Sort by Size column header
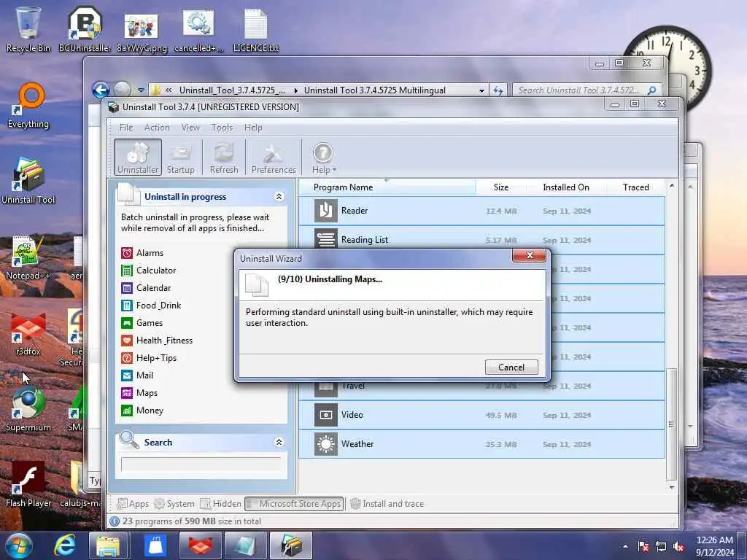The width and height of the screenshot is (747, 560). pos(500,187)
